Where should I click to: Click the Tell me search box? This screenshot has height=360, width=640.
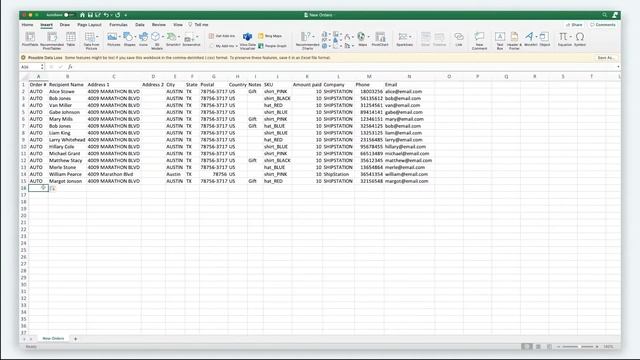(198, 25)
